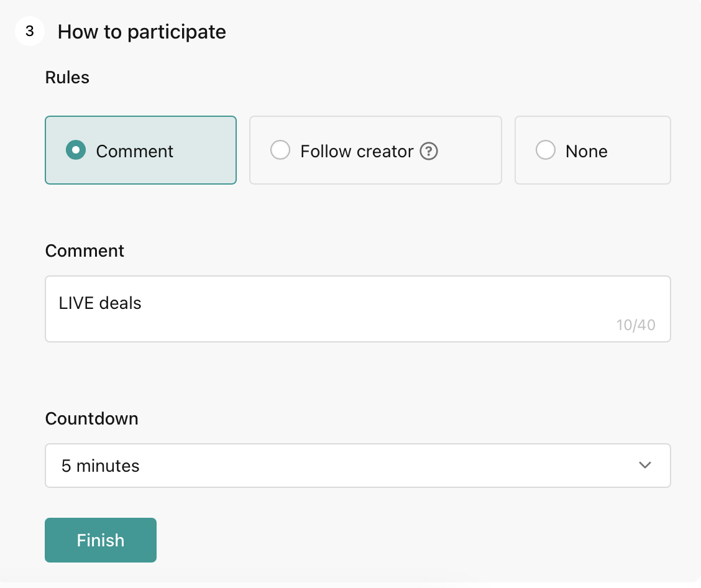Click the "LIVE deals" text in comment box
Screen dimensions: 701x588
click(x=100, y=303)
